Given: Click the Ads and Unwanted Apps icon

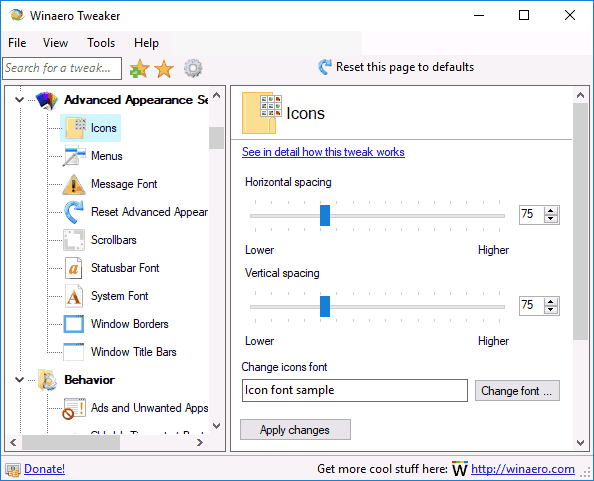Looking at the screenshot, I should click(74, 409).
